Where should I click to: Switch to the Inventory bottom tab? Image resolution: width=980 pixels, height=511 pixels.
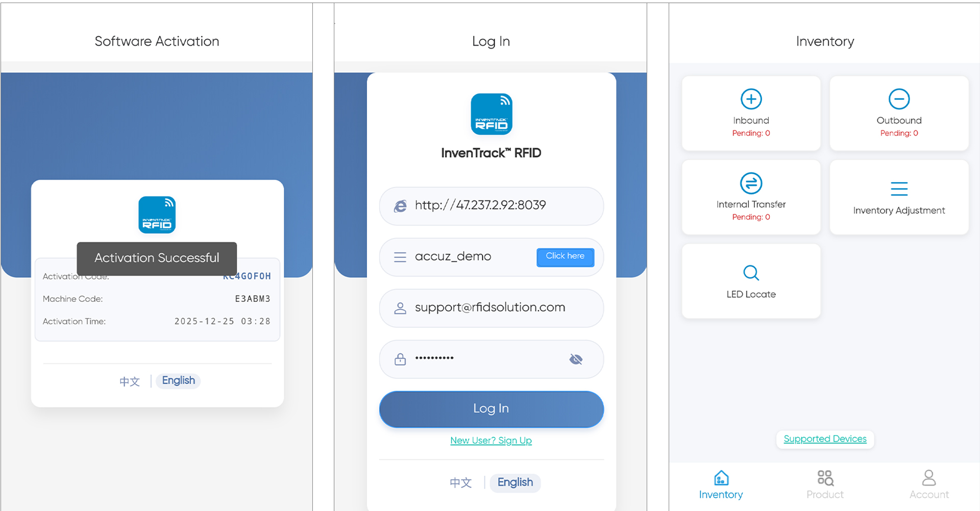(721, 485)
